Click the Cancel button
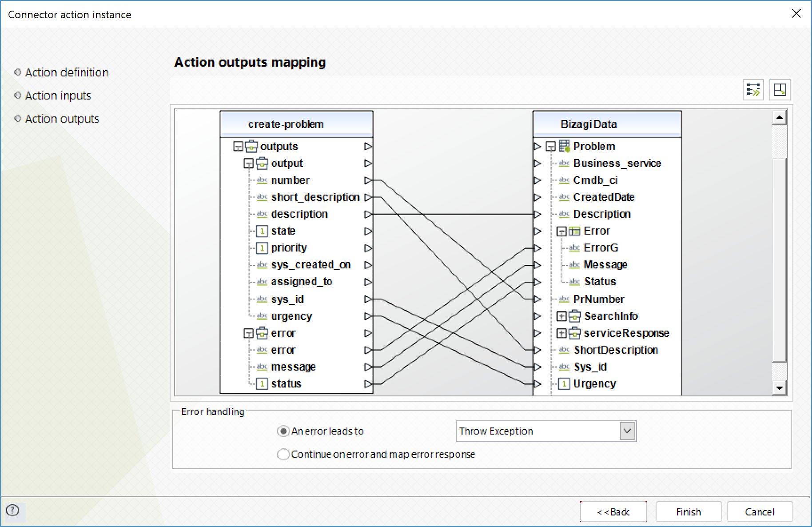 [760, 512]
